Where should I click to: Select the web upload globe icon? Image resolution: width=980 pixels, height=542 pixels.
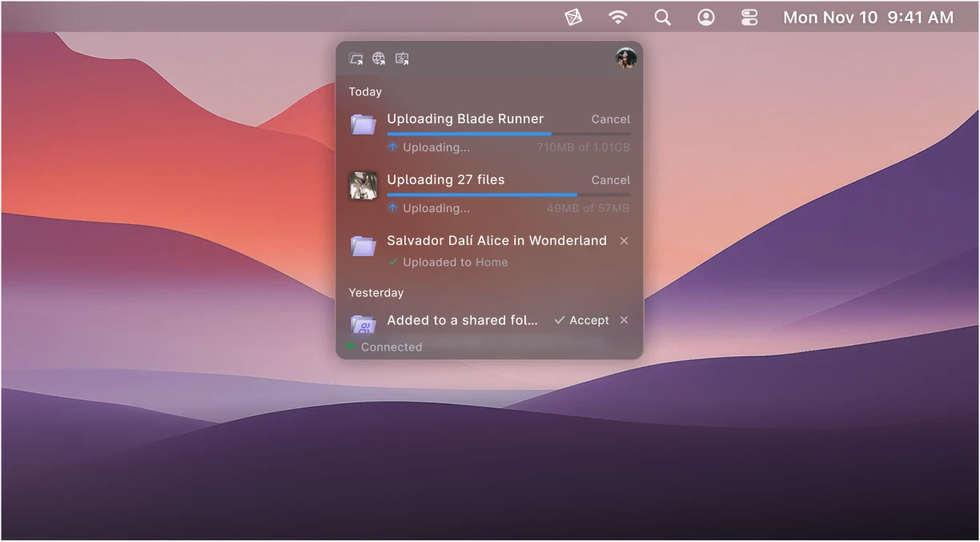(x=379, y=58)
